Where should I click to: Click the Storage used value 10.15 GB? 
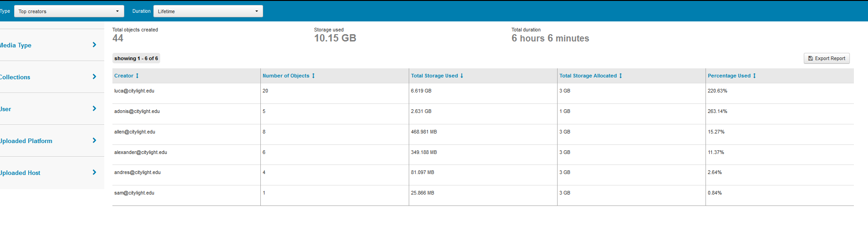tap(335, 38)
